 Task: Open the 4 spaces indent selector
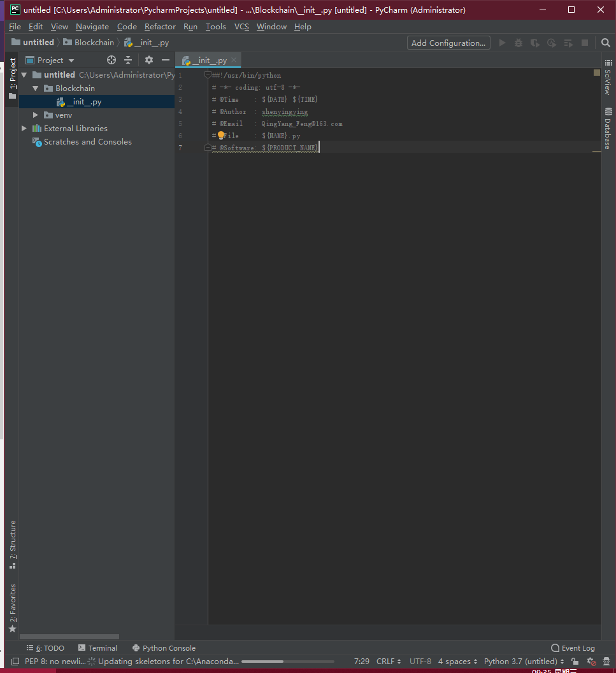point(457,662)
